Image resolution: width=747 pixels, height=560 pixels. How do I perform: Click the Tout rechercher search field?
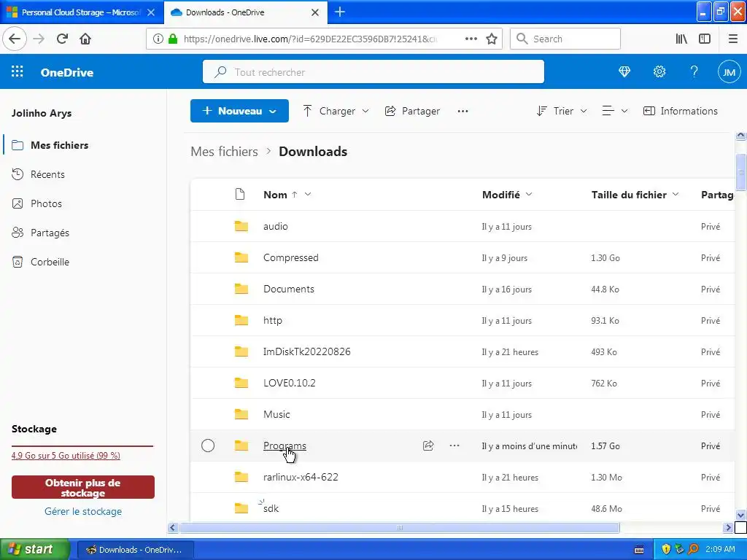click(x=373, y=72)
